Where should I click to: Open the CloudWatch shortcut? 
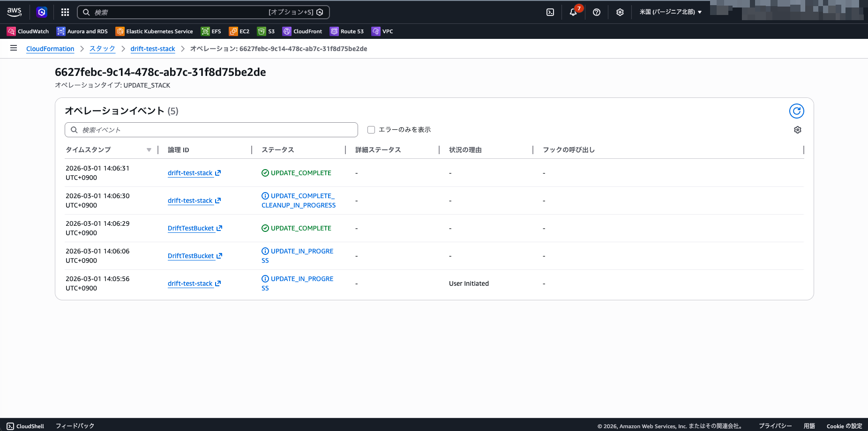click(x=28, y=31)
